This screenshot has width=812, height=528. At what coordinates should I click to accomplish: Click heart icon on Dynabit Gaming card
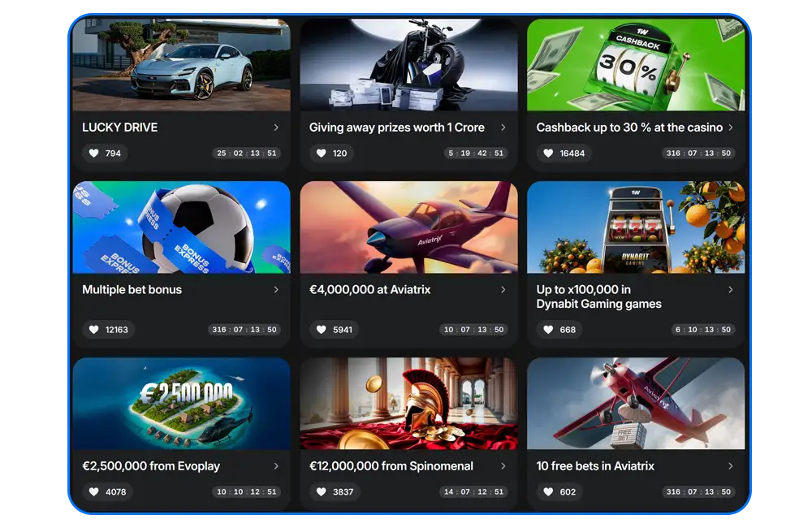548,330
